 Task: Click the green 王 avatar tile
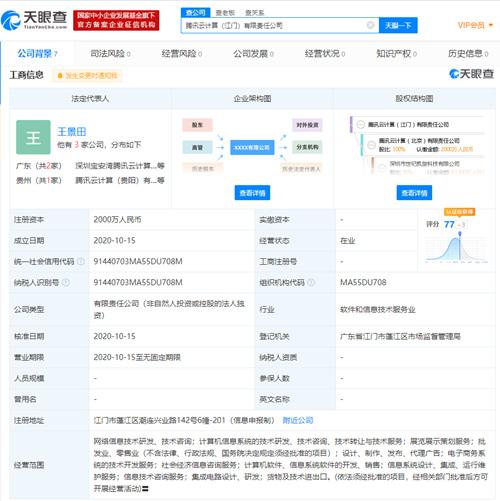(x=33, y=137)
